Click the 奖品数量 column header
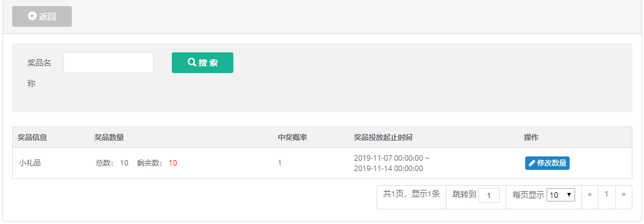Image resolution: width=644 pixels, height=224 pixels. [x=109, y=138]
